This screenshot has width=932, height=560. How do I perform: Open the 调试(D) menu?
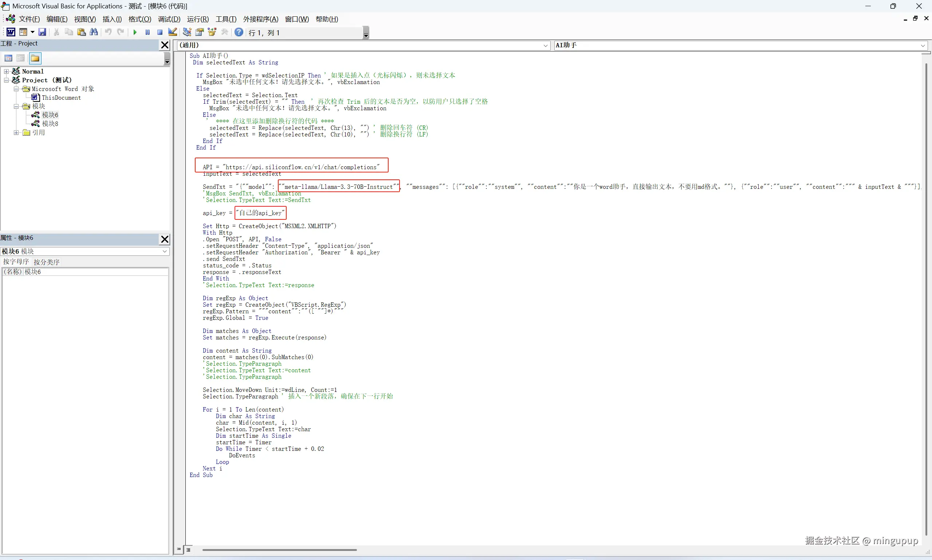(169, 19)
